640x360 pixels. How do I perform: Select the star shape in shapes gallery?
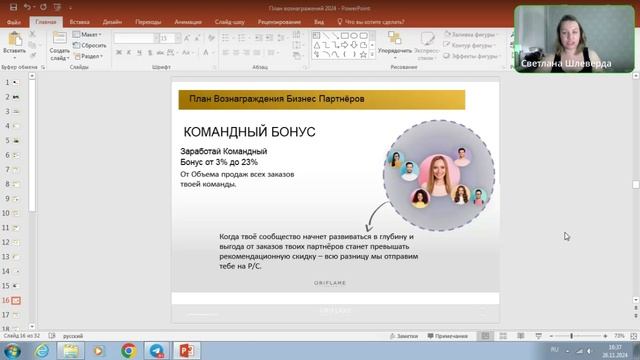(363, 54)
